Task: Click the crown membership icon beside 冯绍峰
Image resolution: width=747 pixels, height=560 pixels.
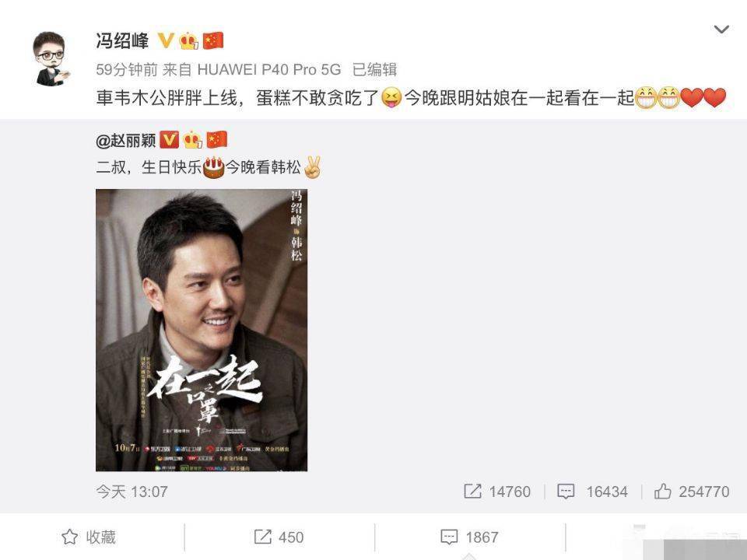Action: [188, 41]
